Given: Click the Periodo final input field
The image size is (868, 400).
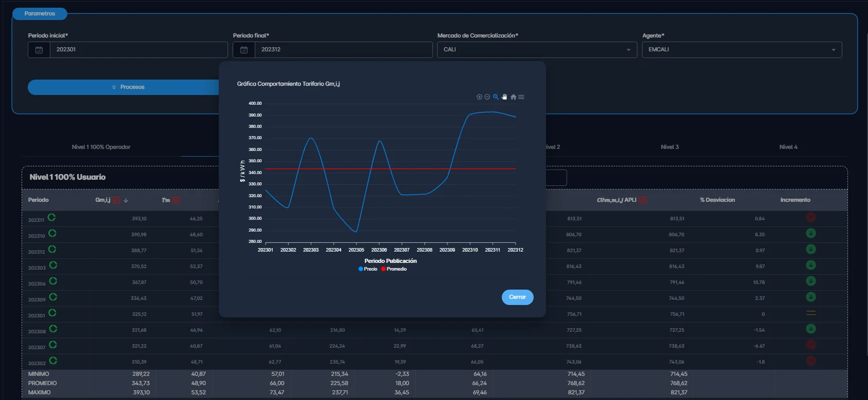Looking at the screenshot, I should tap(343, 50).
